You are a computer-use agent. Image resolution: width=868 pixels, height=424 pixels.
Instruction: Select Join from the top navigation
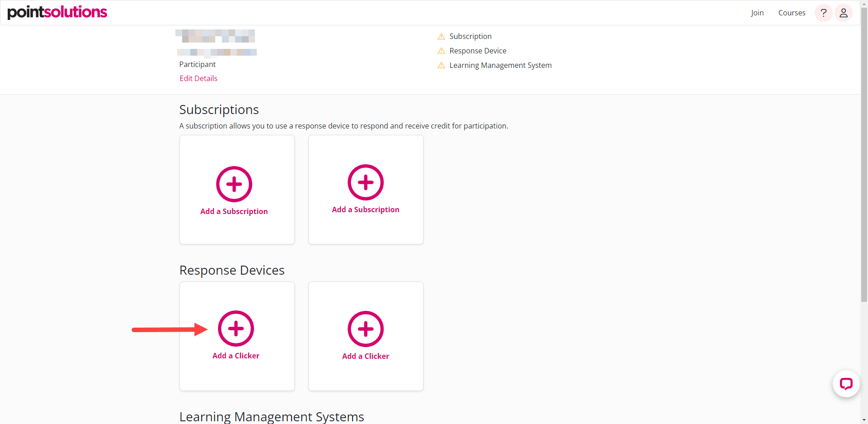(757, 13)
